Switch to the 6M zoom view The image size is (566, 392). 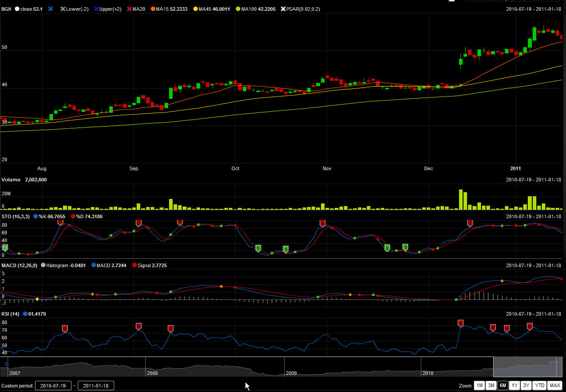(x=503, y=385)
